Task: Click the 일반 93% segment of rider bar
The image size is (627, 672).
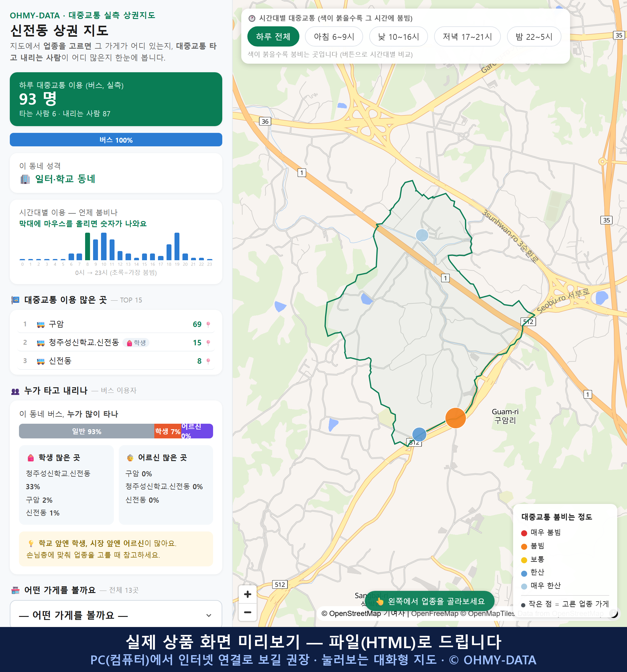Action: [87, 431]
